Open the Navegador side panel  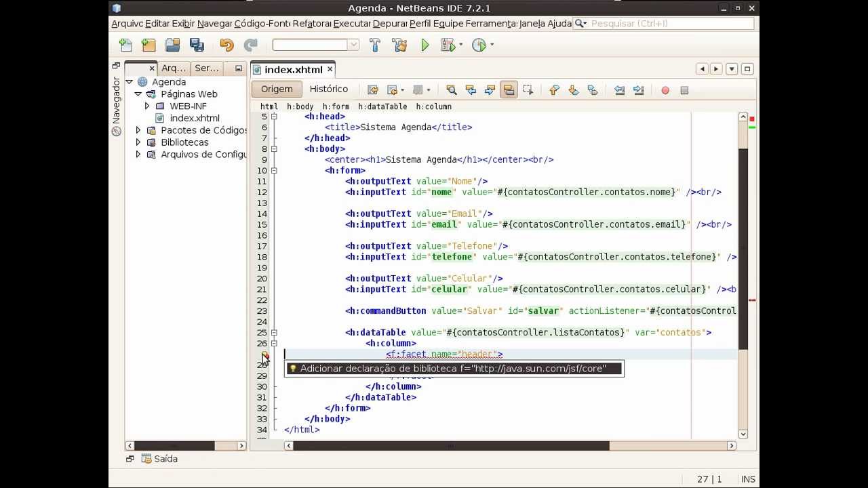click(116, 106)
